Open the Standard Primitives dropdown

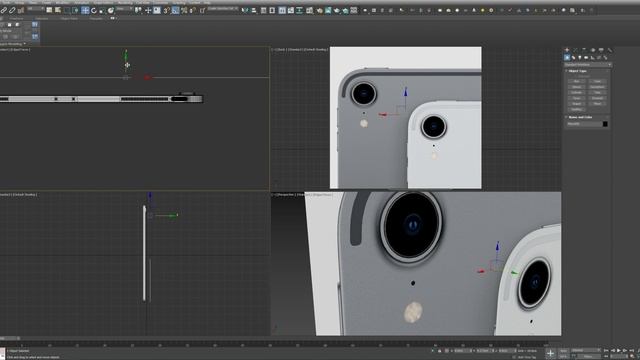click(588, 64)
